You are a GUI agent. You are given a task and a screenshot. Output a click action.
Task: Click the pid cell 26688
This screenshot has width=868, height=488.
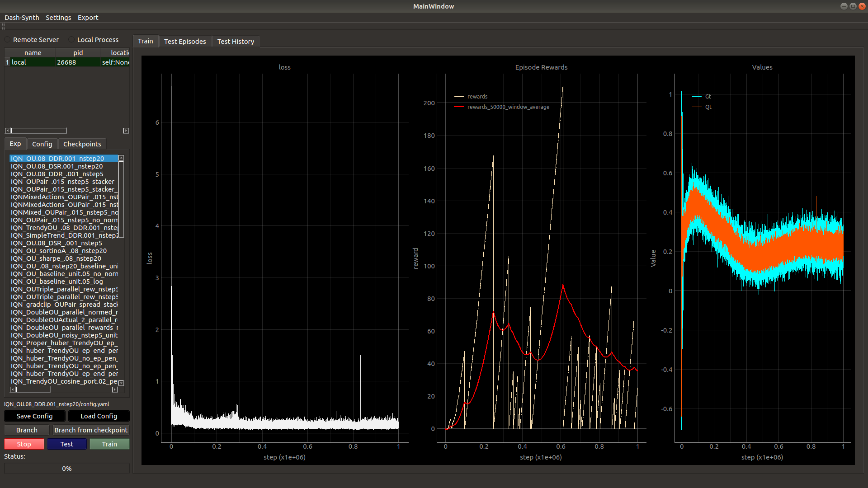[78, 62]
